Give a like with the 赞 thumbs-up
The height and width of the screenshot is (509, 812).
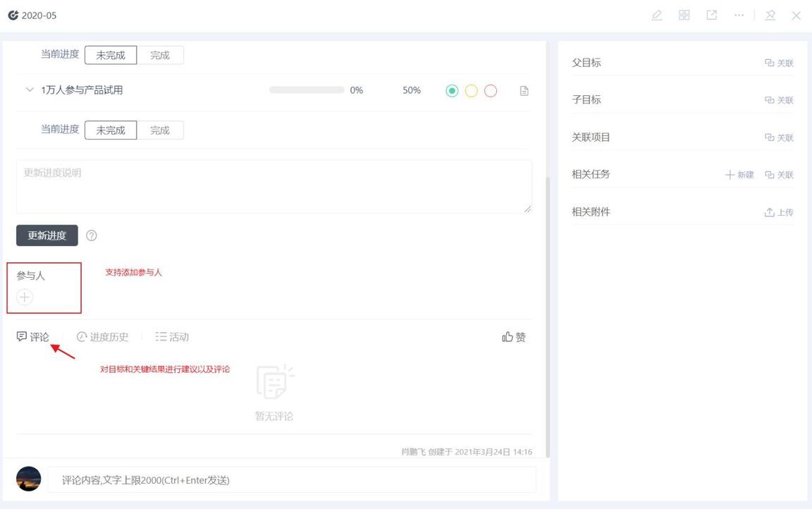[514, 337]
